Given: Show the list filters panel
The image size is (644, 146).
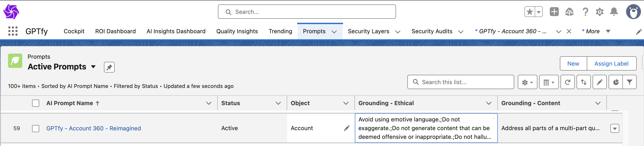Looking at the screenshot, I should coord(629,82).
